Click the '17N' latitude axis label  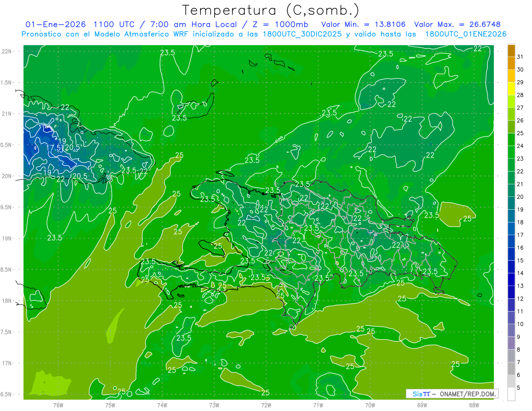7,363
